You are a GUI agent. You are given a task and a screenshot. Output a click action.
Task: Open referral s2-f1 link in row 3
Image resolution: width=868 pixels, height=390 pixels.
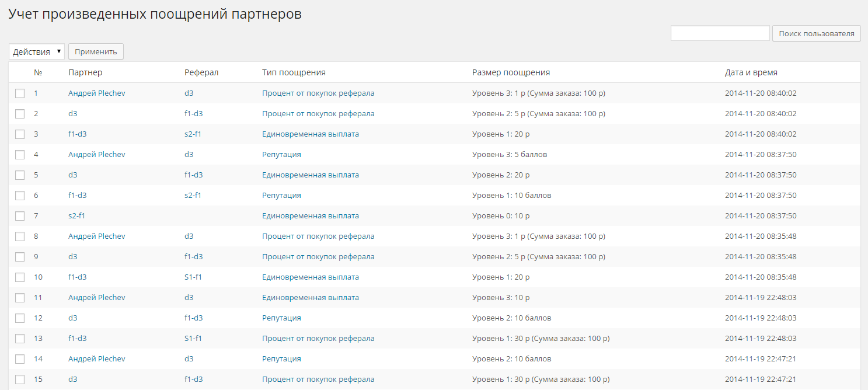coord(193,134)
